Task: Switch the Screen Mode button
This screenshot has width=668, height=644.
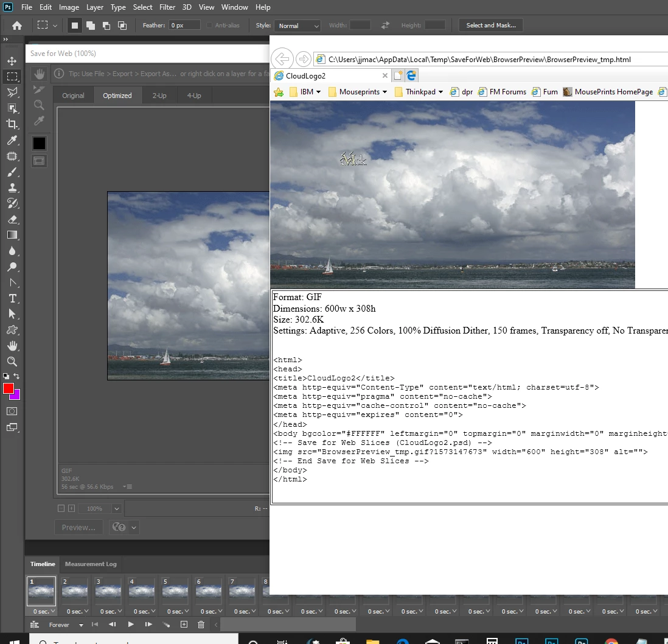Action: point(12,427)
